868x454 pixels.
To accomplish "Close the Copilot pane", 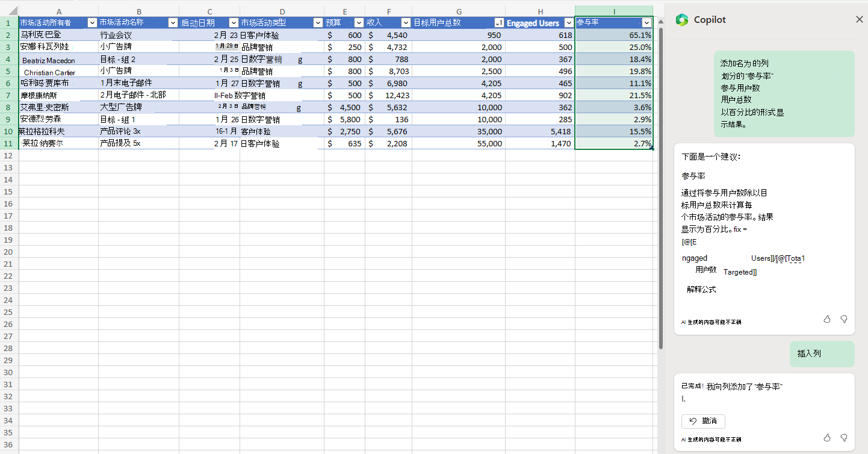I will [859, 20].
